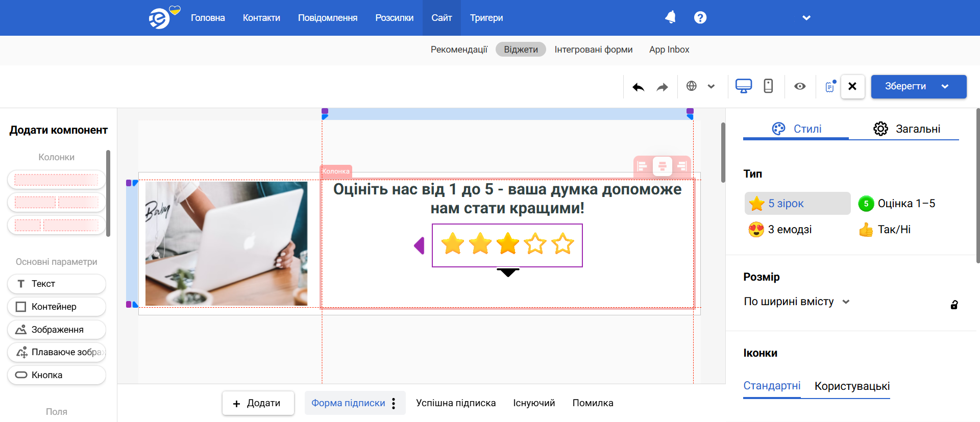The height and width of the screenshot is (422, 980).
Task: Add a Контейнер component
Action: coord(57,307)
